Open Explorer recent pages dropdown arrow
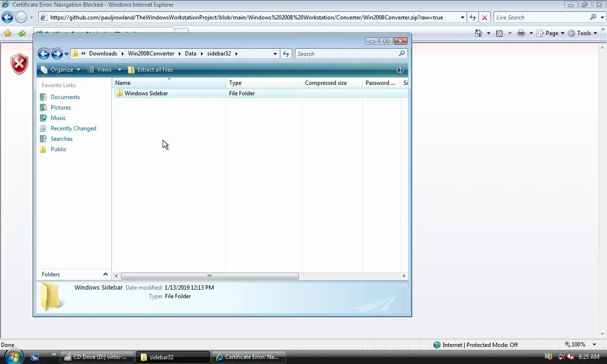The width and height of the screenshot is (607, 364). pyautogui.click(x=66, y=54)
